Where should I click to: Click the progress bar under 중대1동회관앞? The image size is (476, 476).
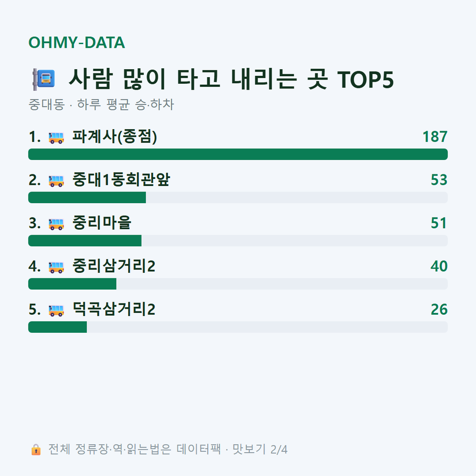click(238, 197)
